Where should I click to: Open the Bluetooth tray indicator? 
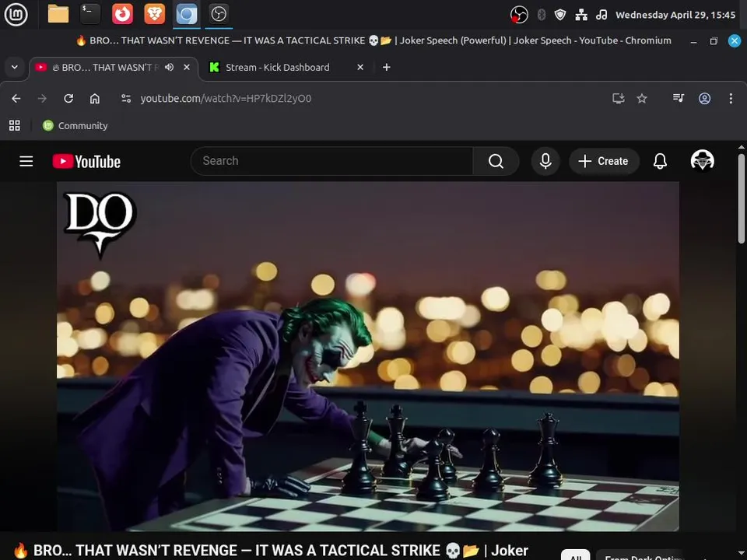(x=542, y=15)
